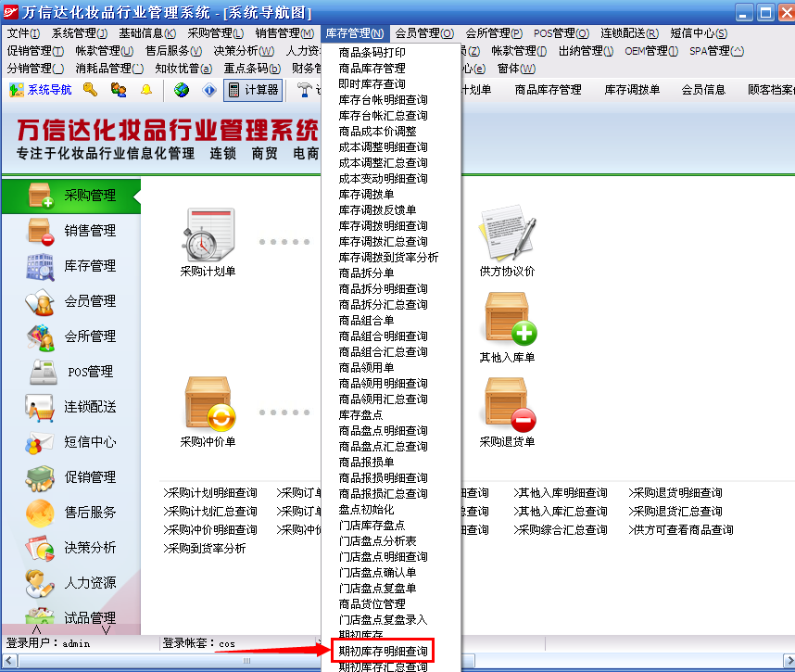Select 连锁配送 in the sidebar

(x=71, y=407)
